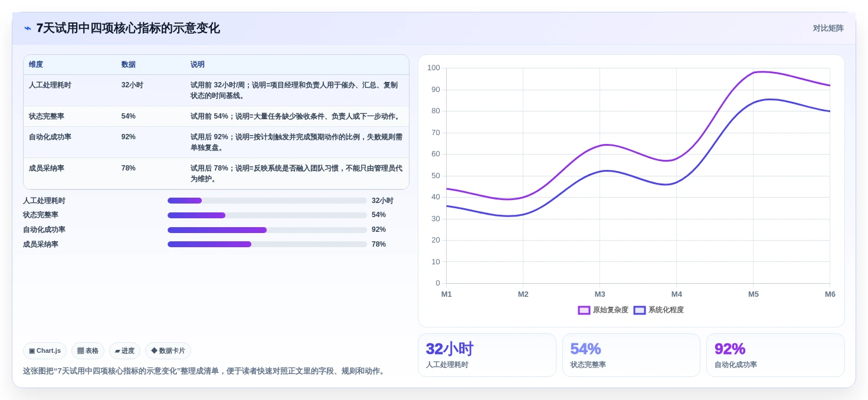The image size is (868, 400).
Task: Select 自动化成功率 table row cell
Action: coord(50,137)
